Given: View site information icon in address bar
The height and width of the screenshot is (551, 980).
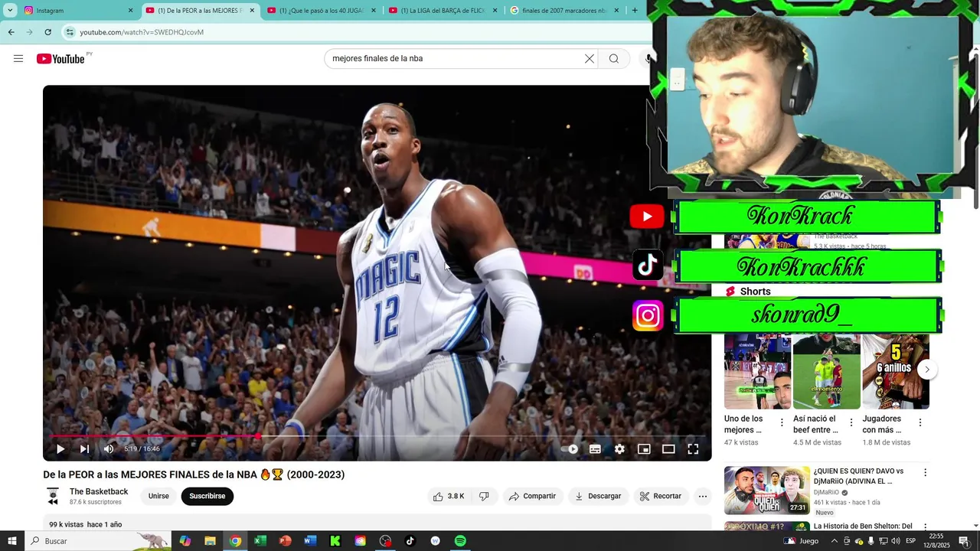Looking at the screenshot, I should coord(70,32).
